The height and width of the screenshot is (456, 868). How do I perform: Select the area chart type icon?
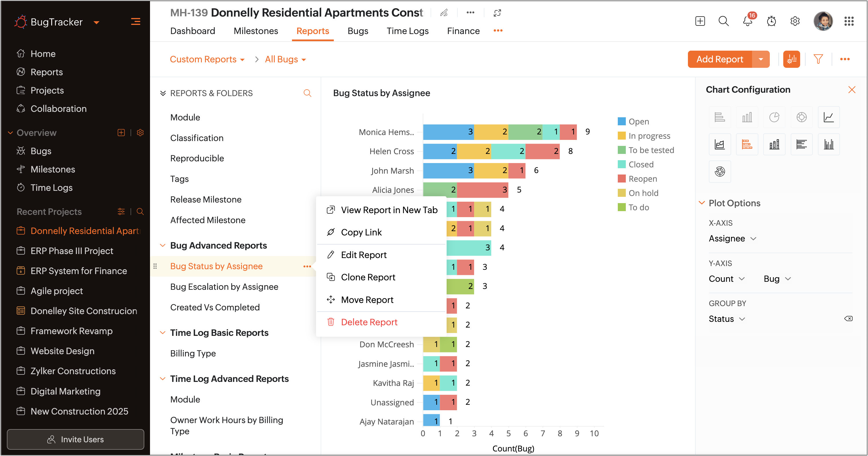coord(719,144)
